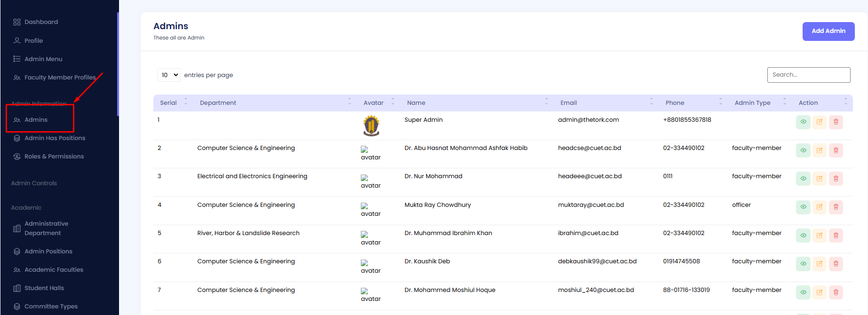
Task: Click delete icon for Dr. Mohammed Moshiul Hoque
Action: (836, 292)
